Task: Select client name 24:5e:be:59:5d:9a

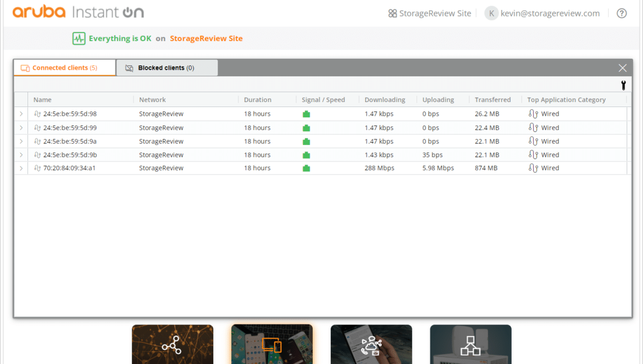Action: click(x=70, y=141)
